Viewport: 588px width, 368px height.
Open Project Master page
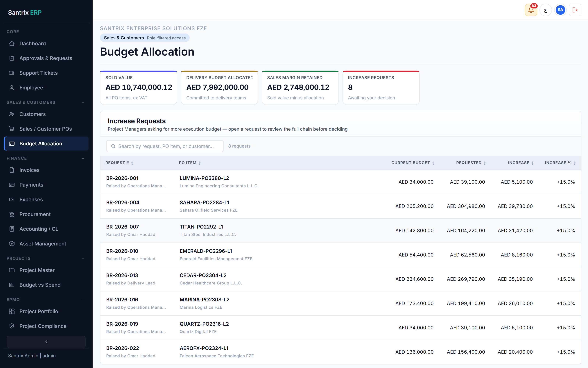coord(46,270)
